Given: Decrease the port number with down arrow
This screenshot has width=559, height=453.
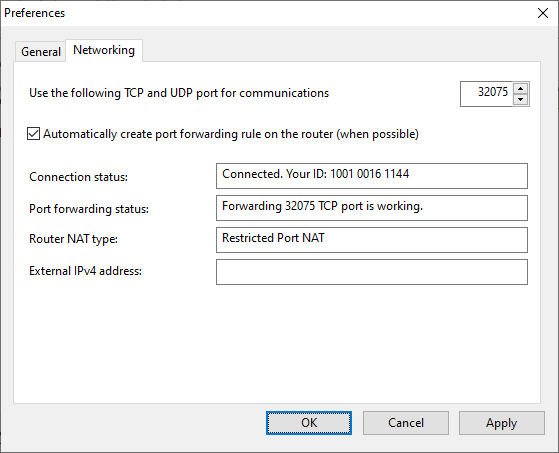Looking at the screenshot, I should (520, 100).
